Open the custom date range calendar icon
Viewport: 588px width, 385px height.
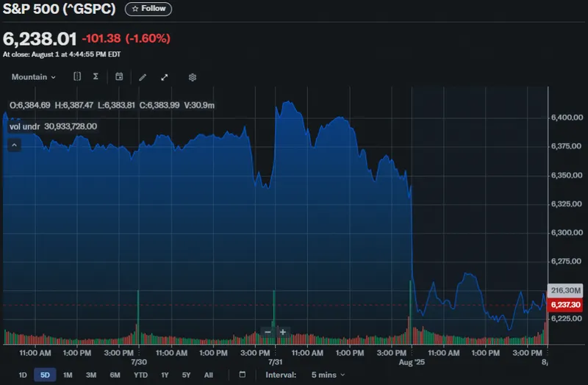click(x=243, y=375)
